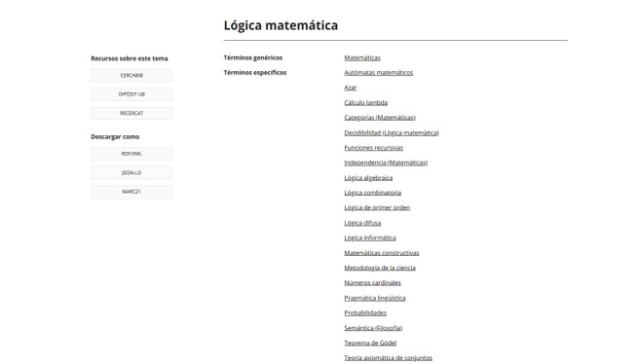The height and width of the screenshot is (364, 639).
Task: Open Decidibilidad (Lógica matemática) link
Action: coord(392,132)
